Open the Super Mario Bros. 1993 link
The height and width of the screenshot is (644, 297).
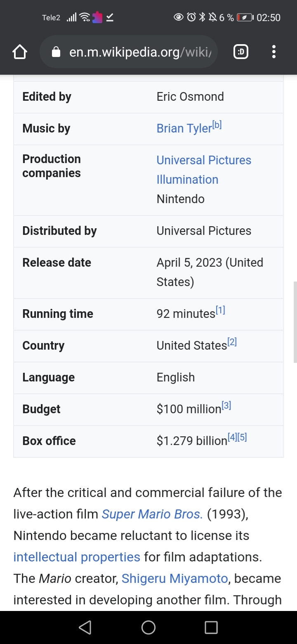[152, 514]
